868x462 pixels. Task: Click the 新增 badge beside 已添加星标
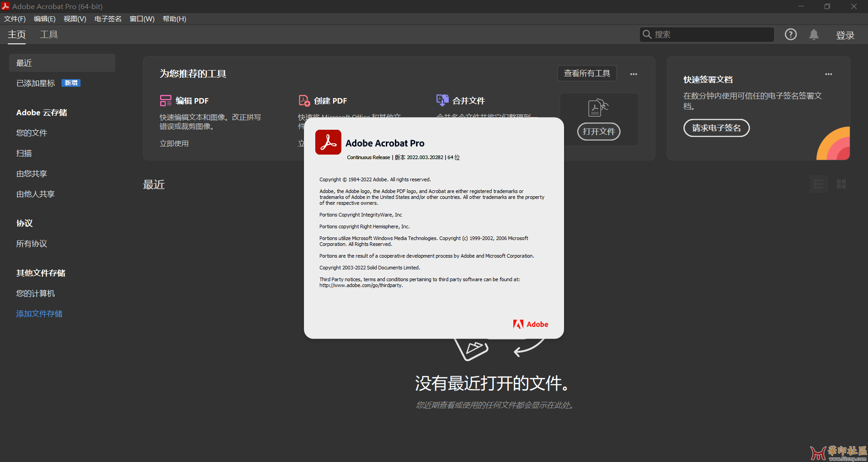(71, 83)
